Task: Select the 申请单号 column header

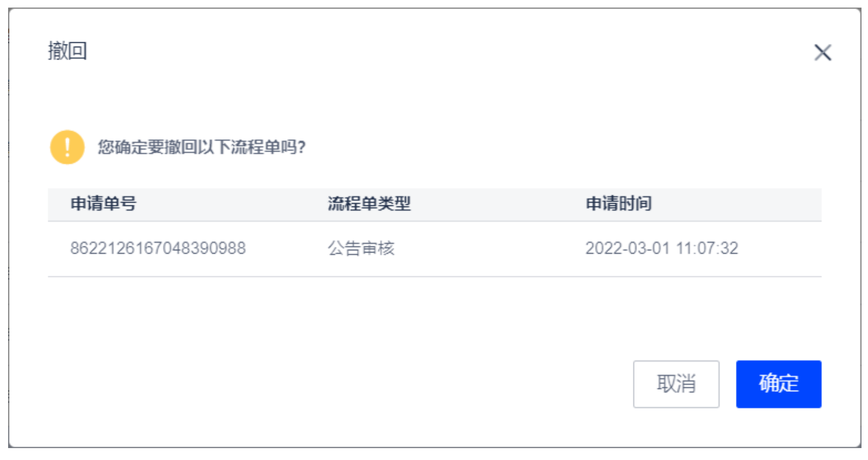Action: click(x=103, y=204)
